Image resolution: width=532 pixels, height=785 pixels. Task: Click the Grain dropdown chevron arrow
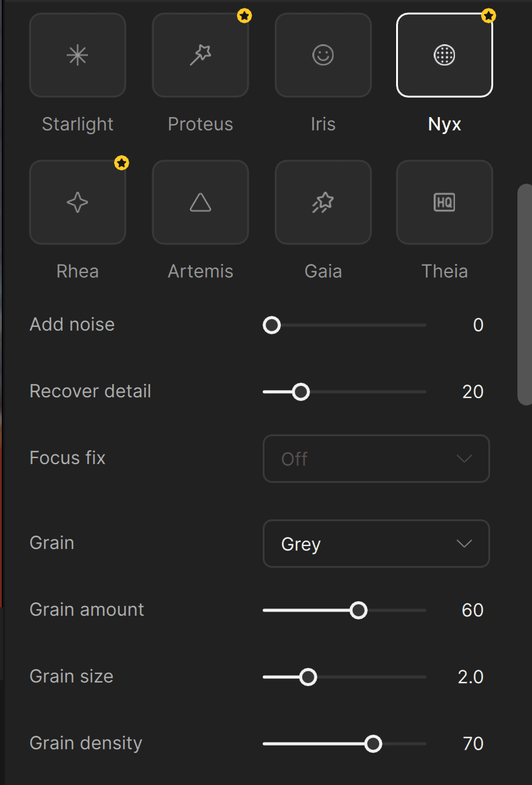coord(464,544)
